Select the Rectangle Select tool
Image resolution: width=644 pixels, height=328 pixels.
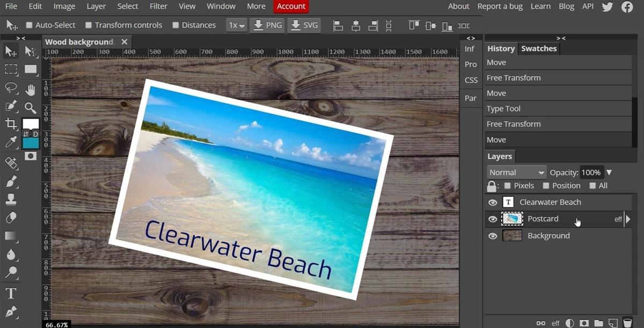point(11,69)
